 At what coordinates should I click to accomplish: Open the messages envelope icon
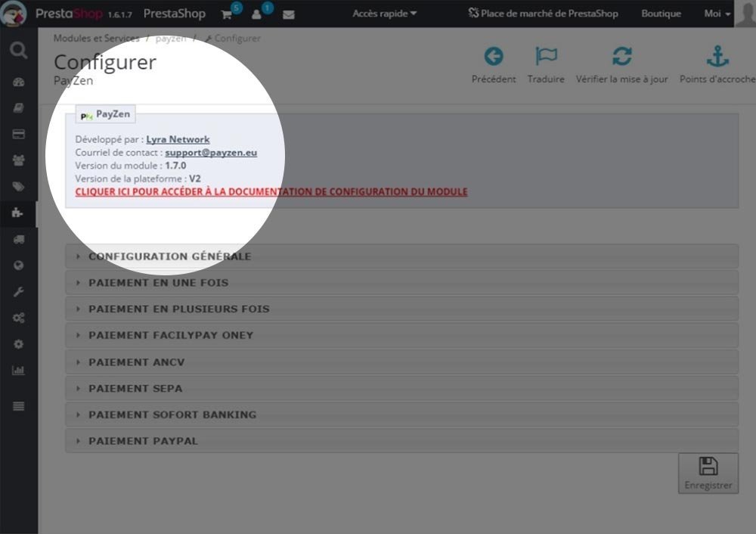[288, 15]
